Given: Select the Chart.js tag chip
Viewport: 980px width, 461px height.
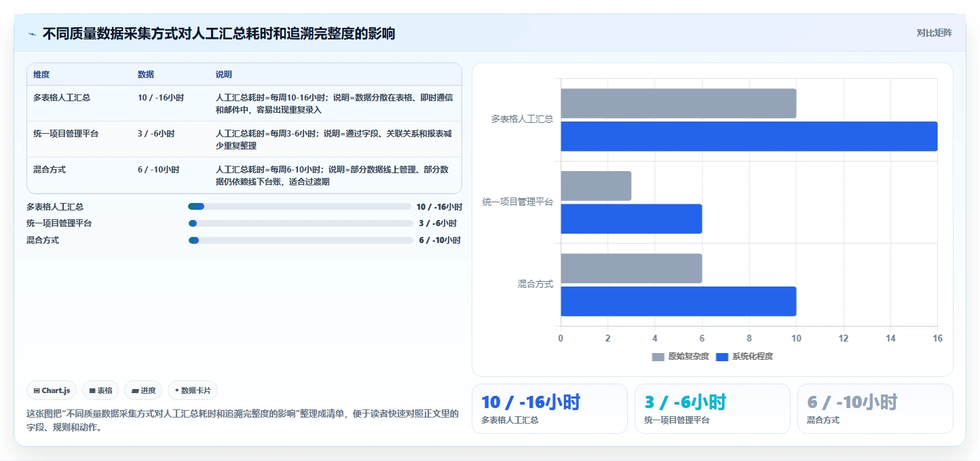Looking at the screenshot, I should point(52,390).
